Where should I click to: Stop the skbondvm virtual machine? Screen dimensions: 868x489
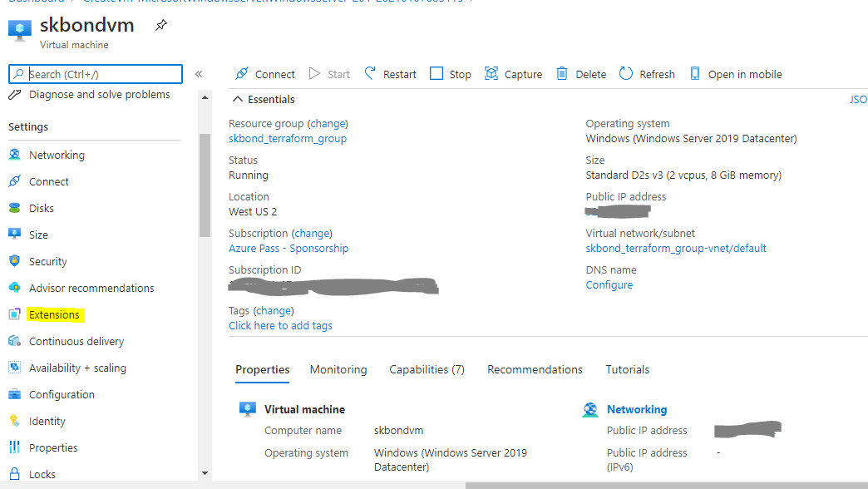click(450, 73)
